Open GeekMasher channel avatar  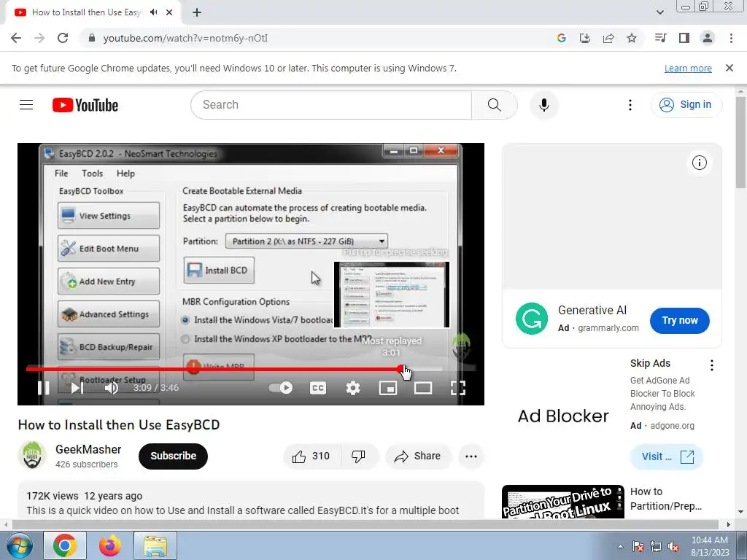[x=32, y=456]
